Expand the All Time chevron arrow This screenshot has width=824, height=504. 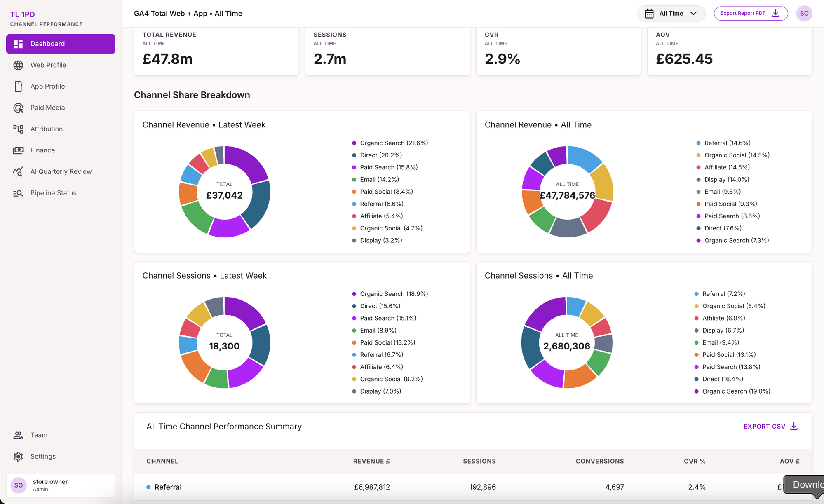(693, 14)
